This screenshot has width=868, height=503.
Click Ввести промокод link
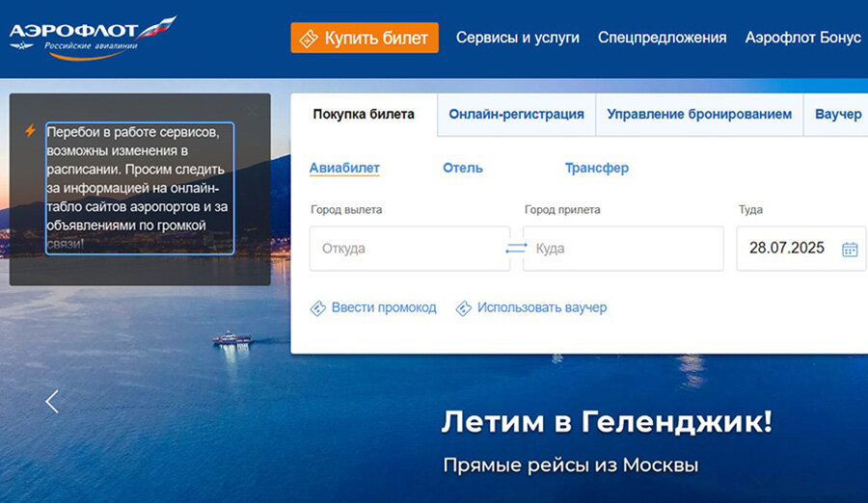[384, 307]
